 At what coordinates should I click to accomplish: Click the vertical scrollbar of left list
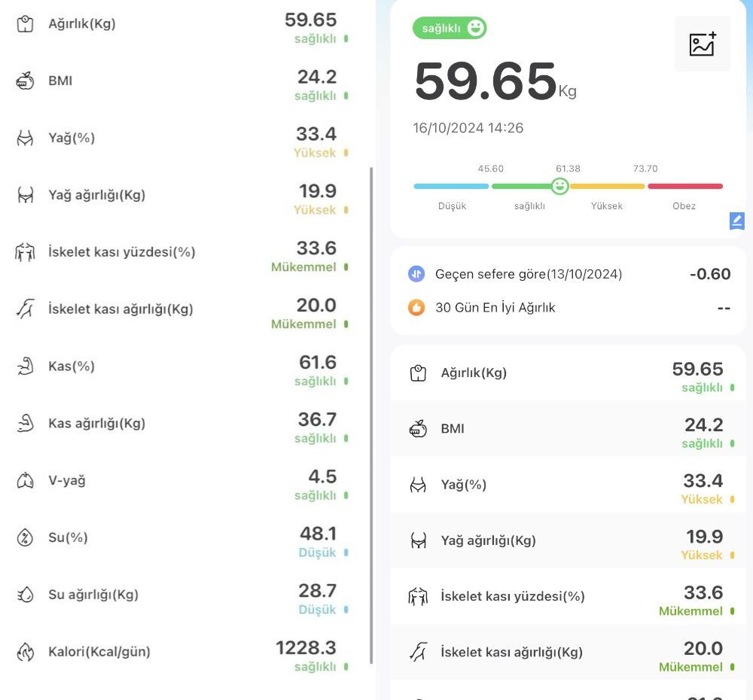(x=371, y=414)
